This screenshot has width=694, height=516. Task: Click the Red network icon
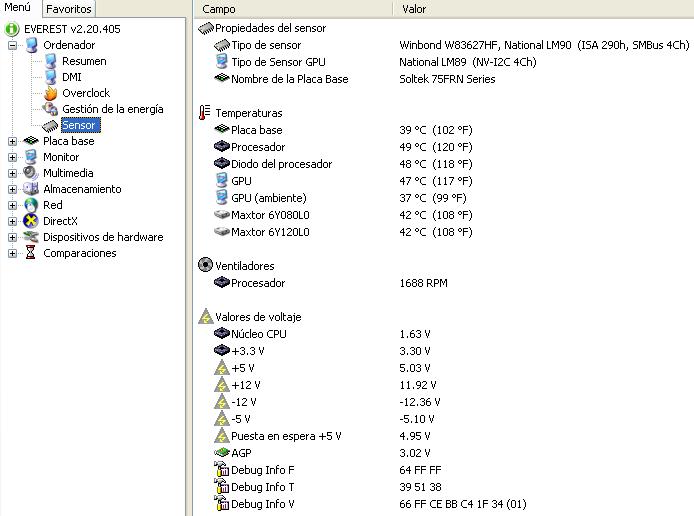pos(31,205)
